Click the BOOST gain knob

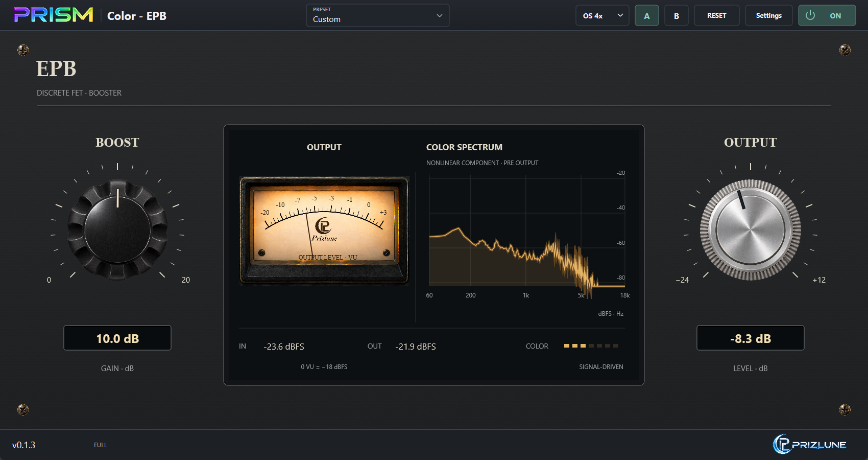coord(117,229)
